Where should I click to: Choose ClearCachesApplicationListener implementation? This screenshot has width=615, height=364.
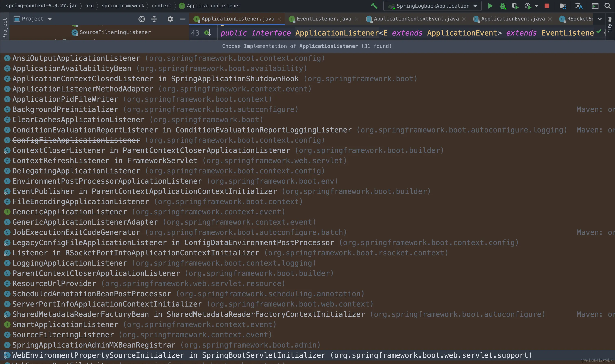pos(307,120)
